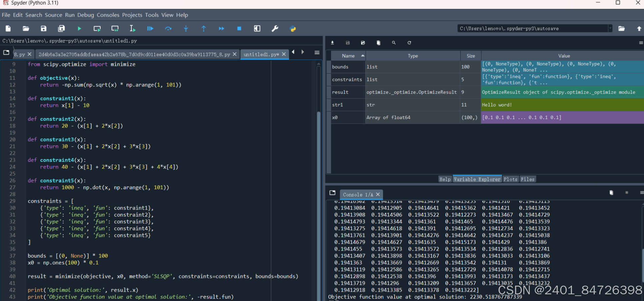
Task: Interrupt the kernel with console stop icon
Action: (x=627, y=193)
